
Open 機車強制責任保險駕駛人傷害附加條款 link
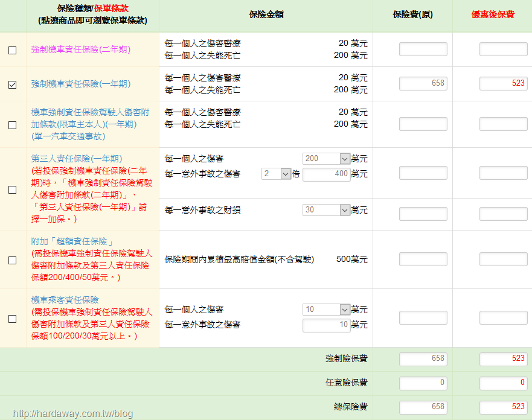[90, 124]
